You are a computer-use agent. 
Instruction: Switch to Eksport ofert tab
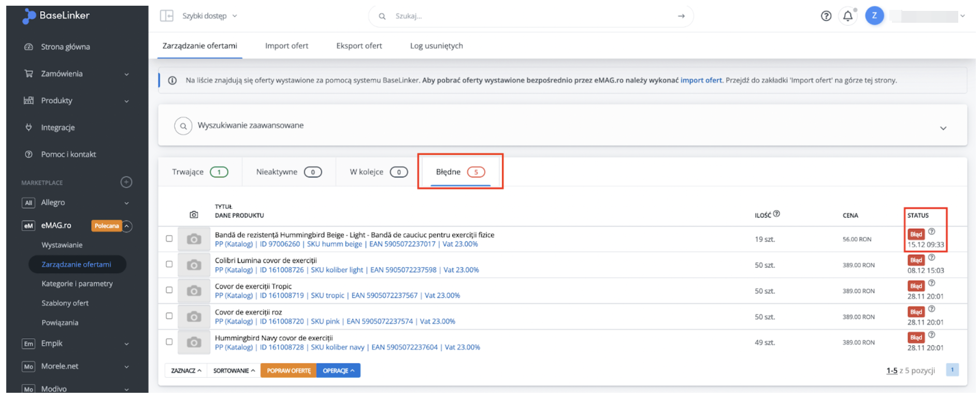pos(359,46)
